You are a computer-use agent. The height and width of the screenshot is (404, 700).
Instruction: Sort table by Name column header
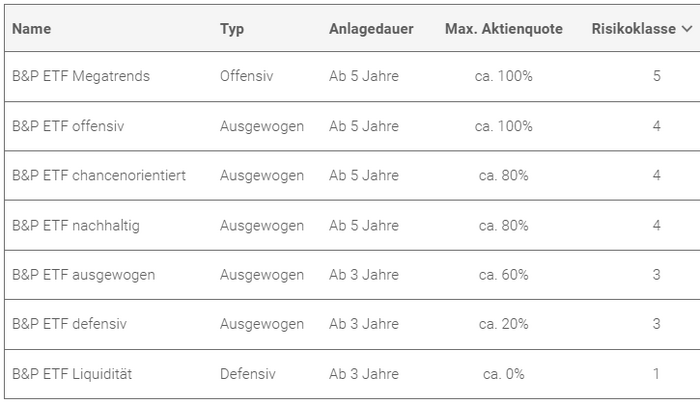[x=31, y=29]
